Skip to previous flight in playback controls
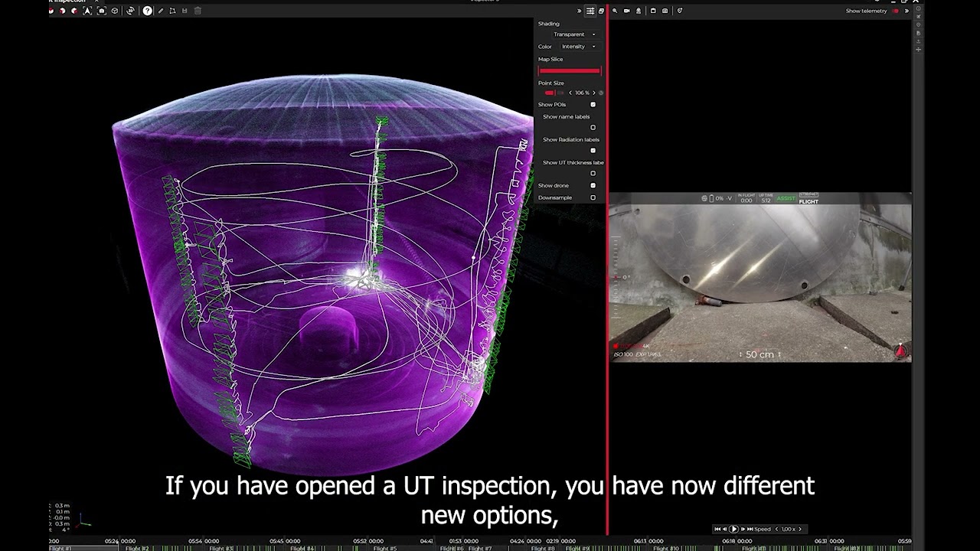The image size is (980, 551). click(717, 529)
